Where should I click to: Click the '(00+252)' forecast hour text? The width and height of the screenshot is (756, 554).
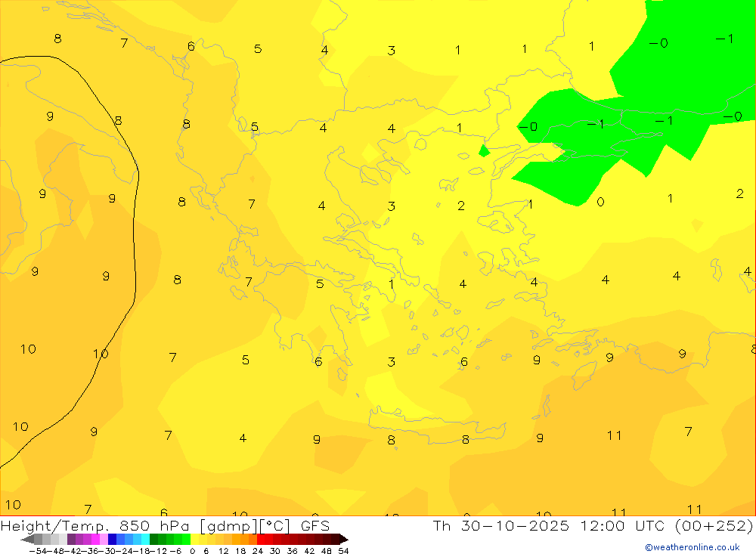[x=714, y=526]
